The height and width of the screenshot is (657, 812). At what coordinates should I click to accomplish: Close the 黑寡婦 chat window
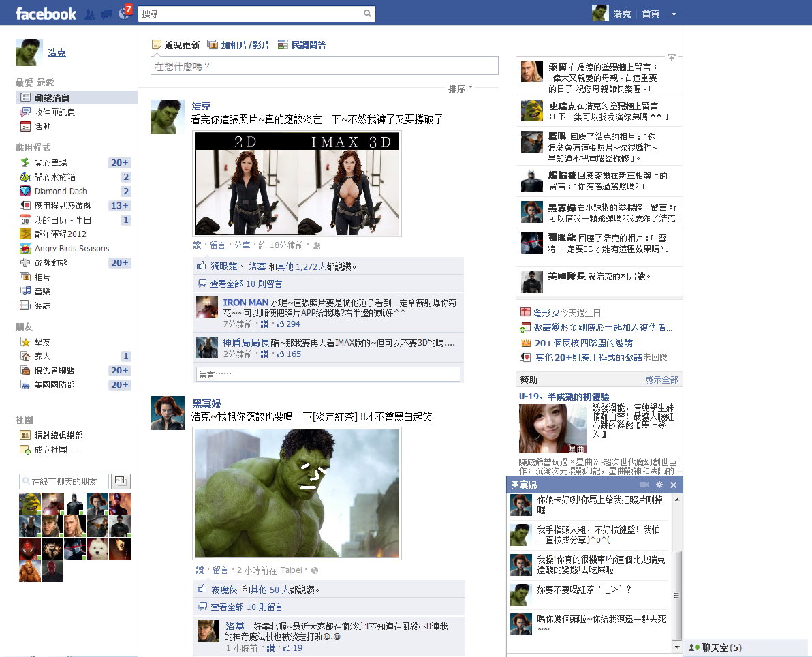673,485
